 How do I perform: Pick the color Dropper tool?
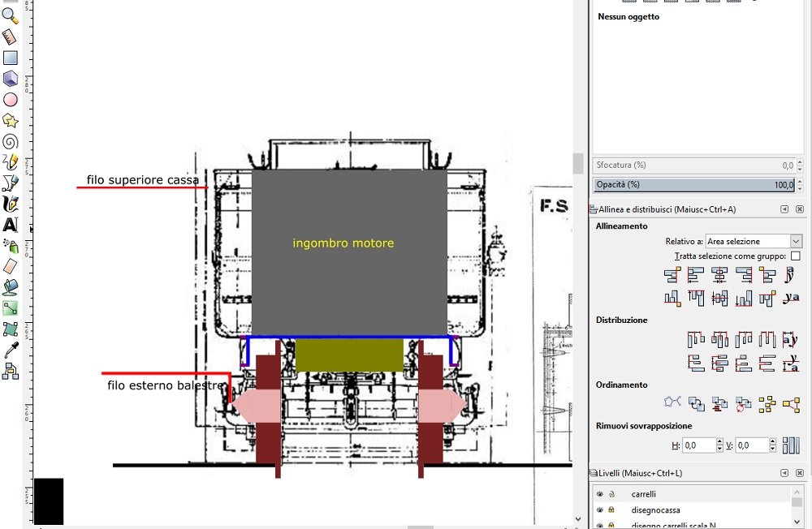pos(10,351)
